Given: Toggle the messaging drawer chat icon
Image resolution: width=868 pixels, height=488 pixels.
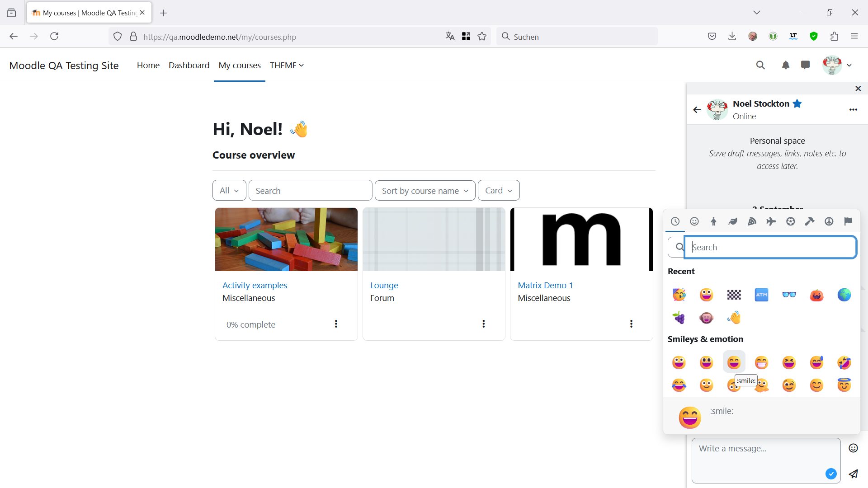Looking at the screenshot, I should tap(805, 65).
